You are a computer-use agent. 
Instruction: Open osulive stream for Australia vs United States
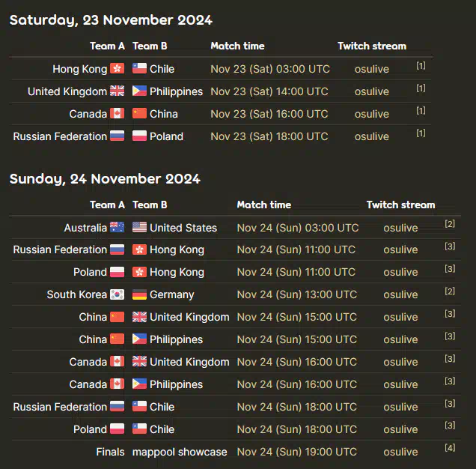pyautogui.click(x=400, y=228)
